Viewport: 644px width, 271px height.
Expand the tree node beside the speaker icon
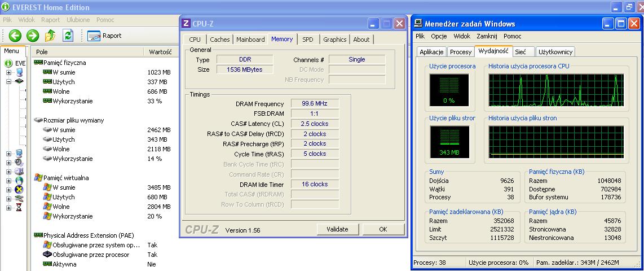(x=8, y=163)
